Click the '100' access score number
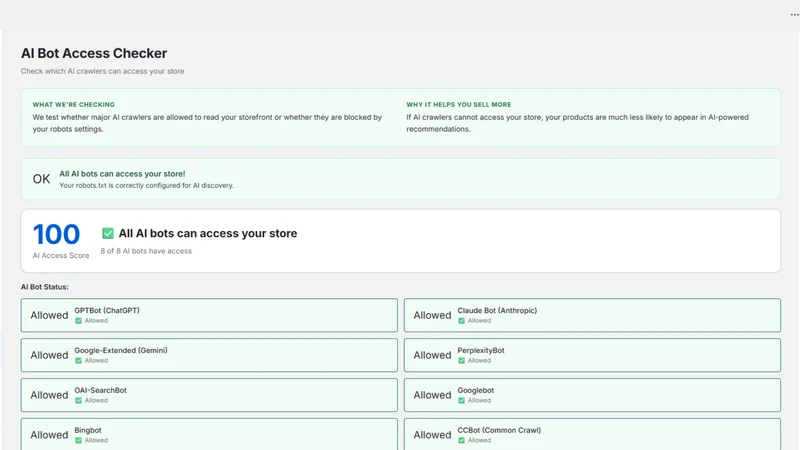This screenshot has width=800, height=450. (56, 234)
